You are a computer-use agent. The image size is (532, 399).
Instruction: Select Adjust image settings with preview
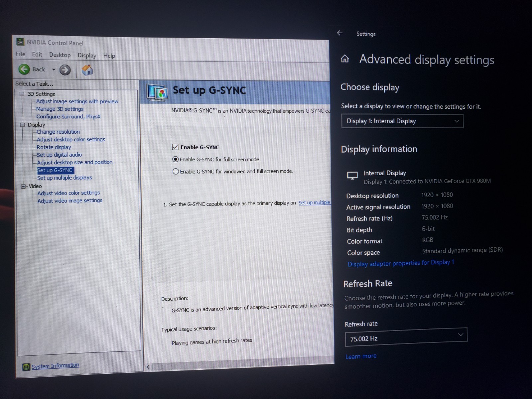77,101
